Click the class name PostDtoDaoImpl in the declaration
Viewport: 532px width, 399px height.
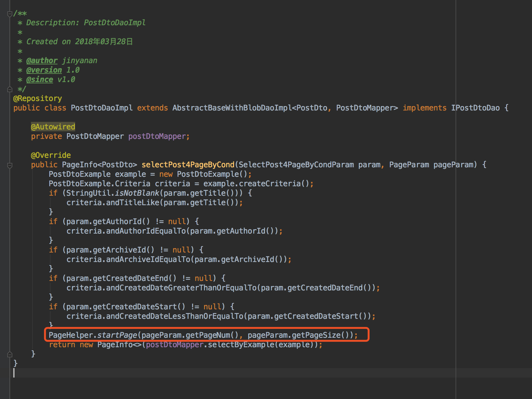coord(102,108)
